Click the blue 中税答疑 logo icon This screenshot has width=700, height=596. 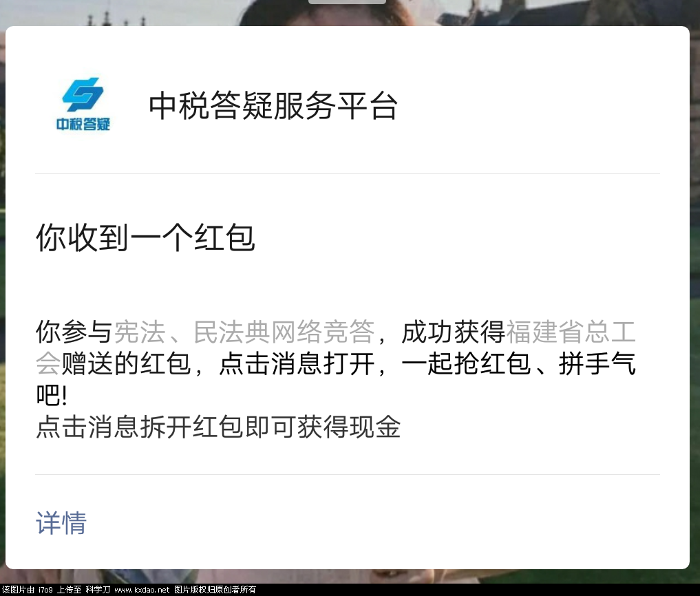tap(83, 94)
